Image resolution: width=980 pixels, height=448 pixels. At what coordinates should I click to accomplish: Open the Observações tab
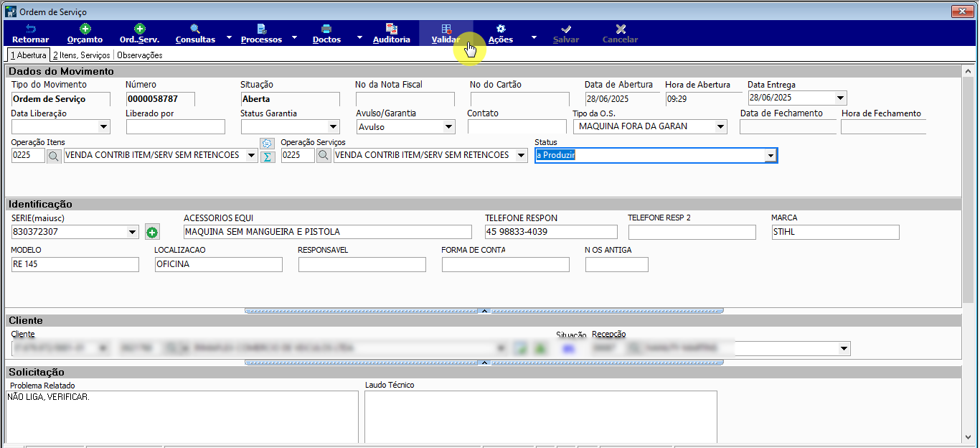point(140,55)
